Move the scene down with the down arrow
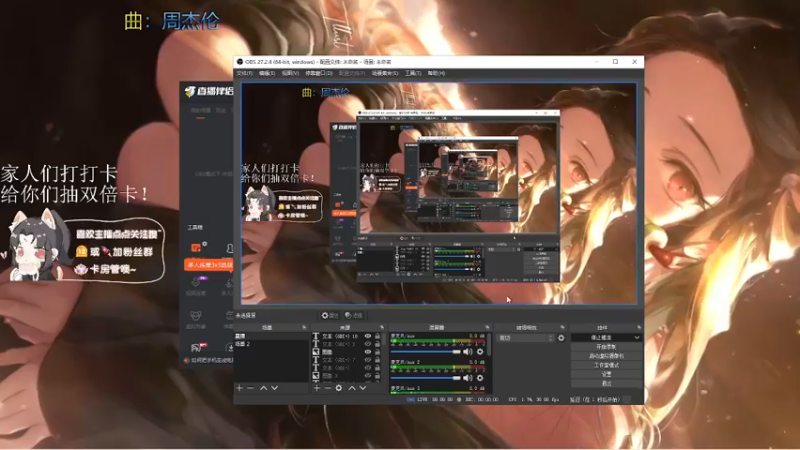 coord(274,388)
